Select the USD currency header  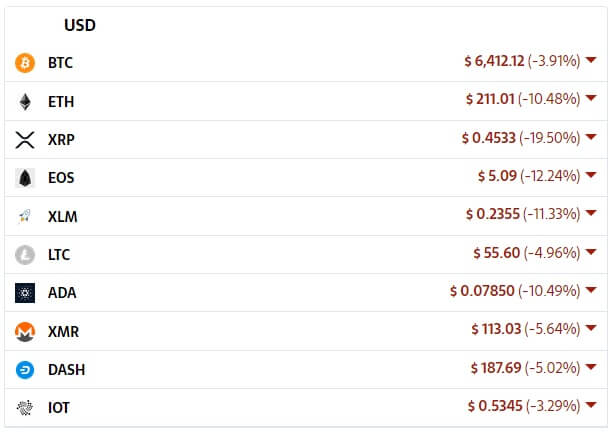pyautogui.click(x=80, y=25)
